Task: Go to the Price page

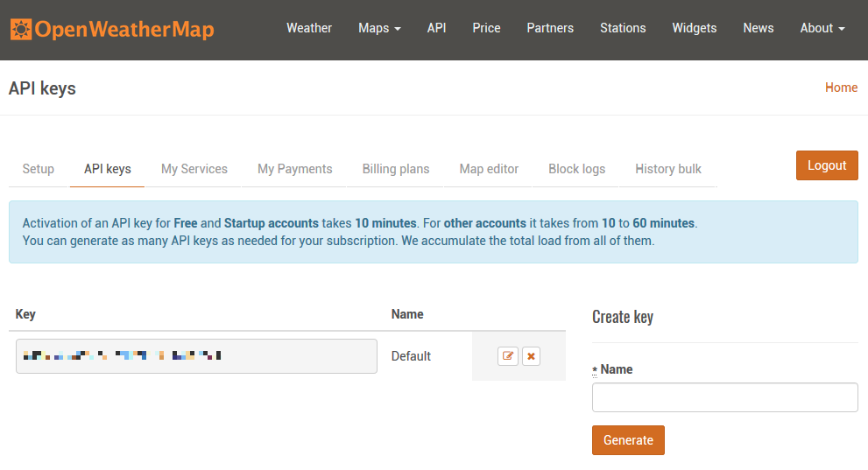Action: (x=486, y=28)
